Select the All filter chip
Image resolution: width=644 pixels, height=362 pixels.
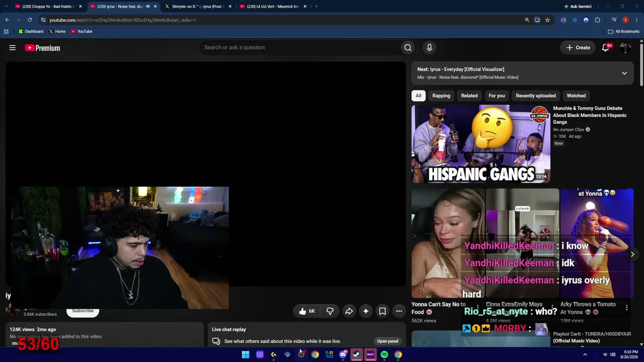point(418,96)
